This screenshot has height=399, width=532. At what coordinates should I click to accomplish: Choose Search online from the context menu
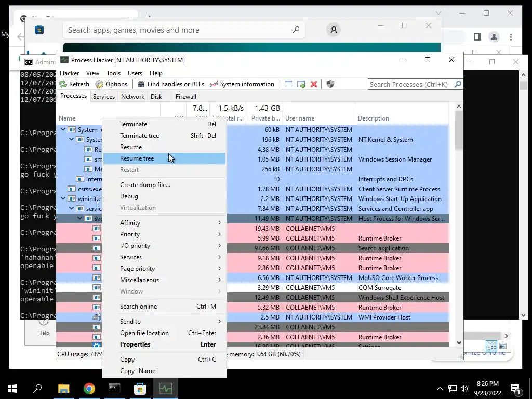pyautogui.click(x=164, y=307)
